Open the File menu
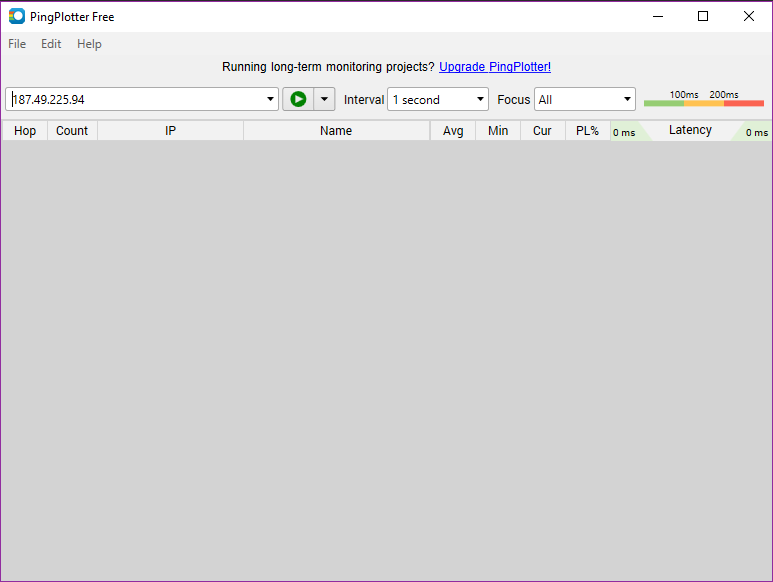Screen dimensions: 773x582 [17, 44]
